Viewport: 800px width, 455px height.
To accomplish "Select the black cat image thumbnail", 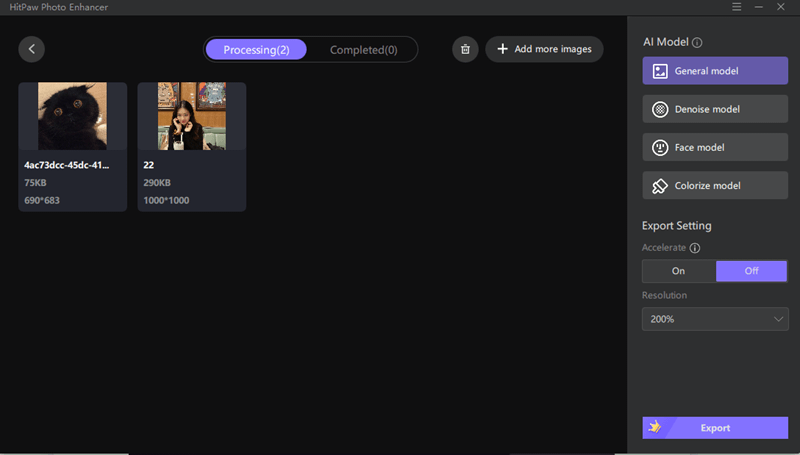I will pyautogui.click(x=72, y=116).
